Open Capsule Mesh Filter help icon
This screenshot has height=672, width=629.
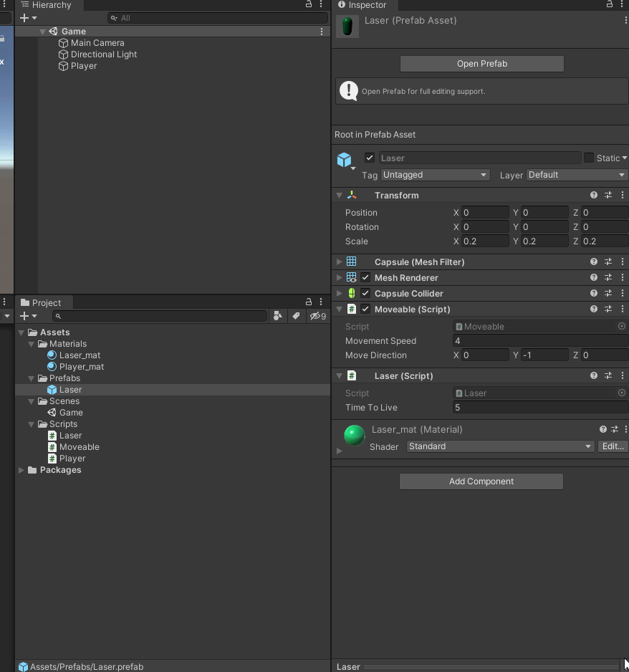click(593, 261)
